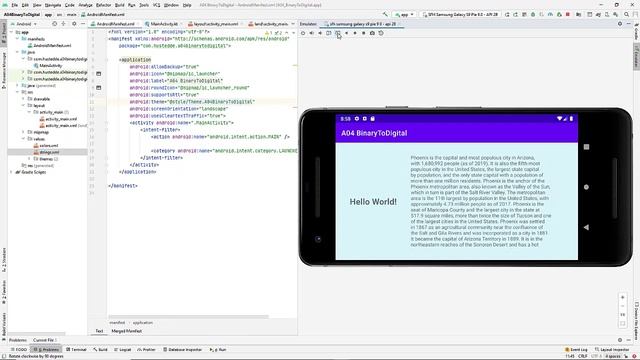Viewport: 640px width, 360px height.
Task: Click the expand all icon in Project panel
Action: (x=63, y=24)
